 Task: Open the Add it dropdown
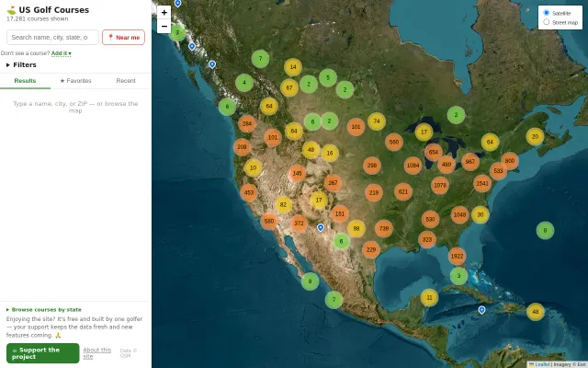62,53
